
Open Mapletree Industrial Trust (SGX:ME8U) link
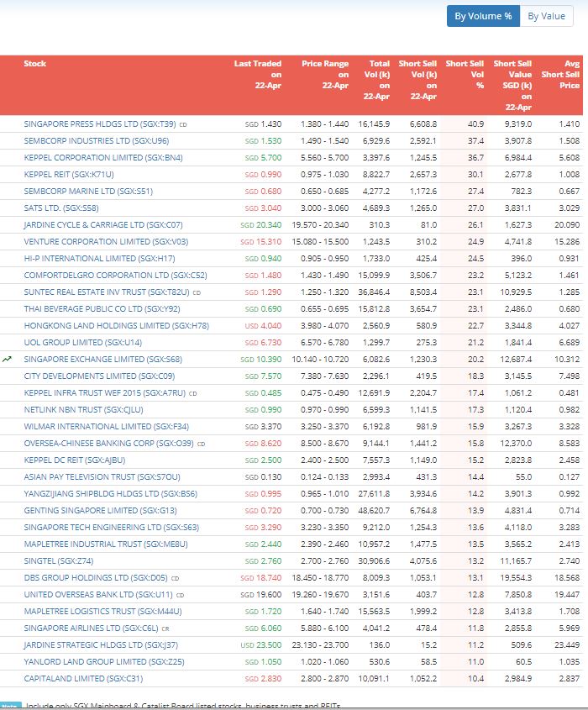coord(106,544)
